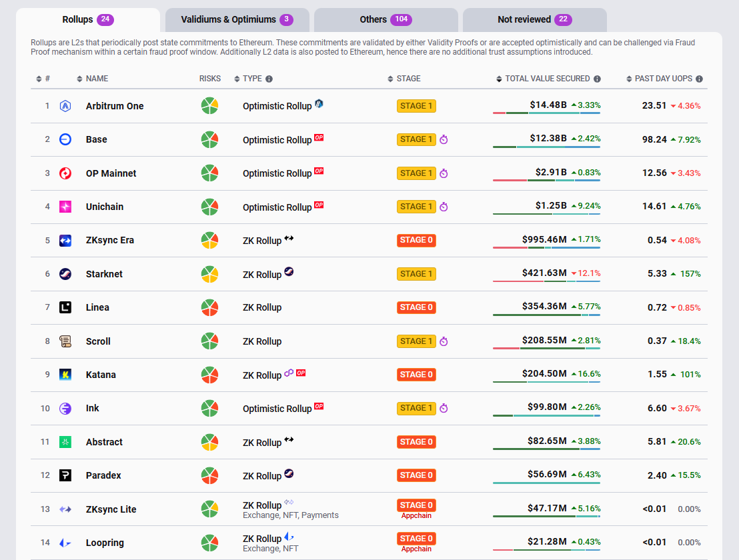The width and height of the screenshot is (739, 560).
Task: Open the Loopring project link
Action: [105, 543]
